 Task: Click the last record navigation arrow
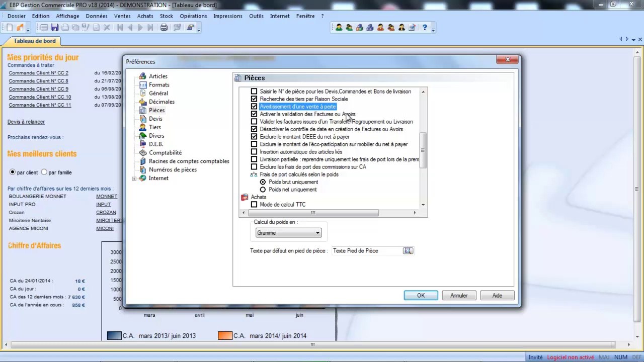tap(150, 28)
